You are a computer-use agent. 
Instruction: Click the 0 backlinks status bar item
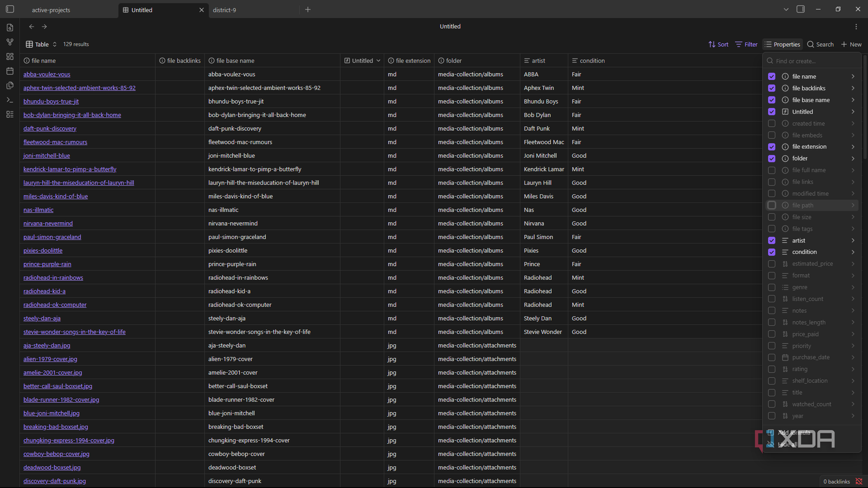tap(836, 481)
